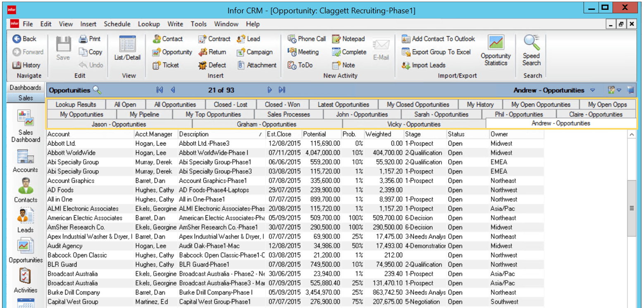This screenshot has height=308, width=644.
Task: Select the Closed - Won tab
Action: click(x=282, y=104)
